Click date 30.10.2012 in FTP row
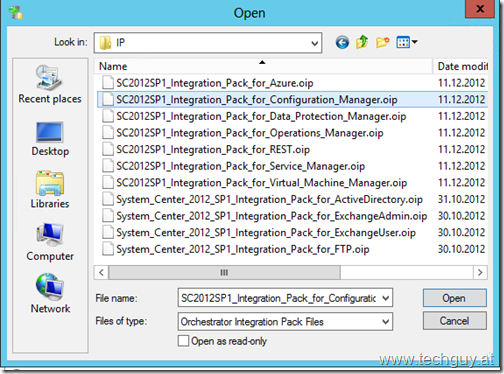This screenshot has width=504, height=374. pos(461,249)
